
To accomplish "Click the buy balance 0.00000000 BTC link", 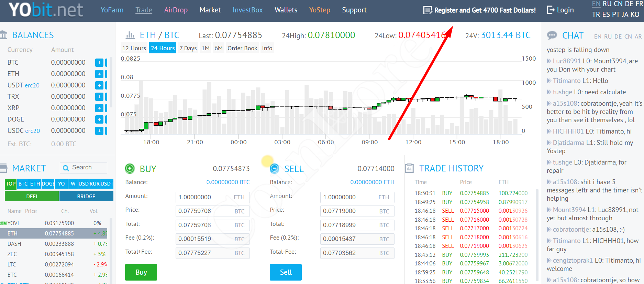I will 228,182.
